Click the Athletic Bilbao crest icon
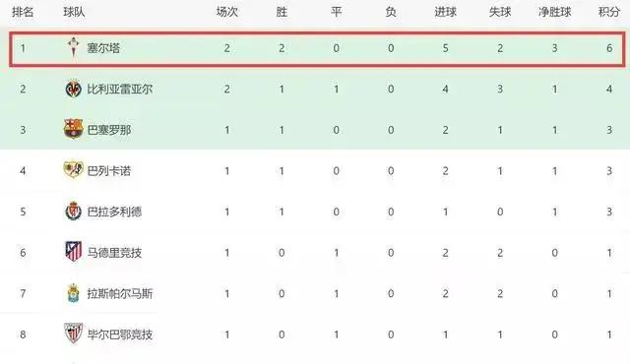 (x=74, y=334)
